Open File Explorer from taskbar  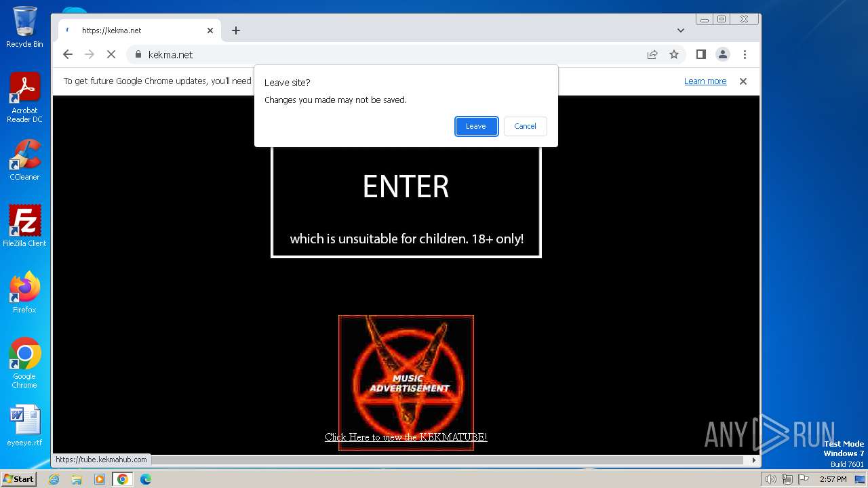[77, 479]
